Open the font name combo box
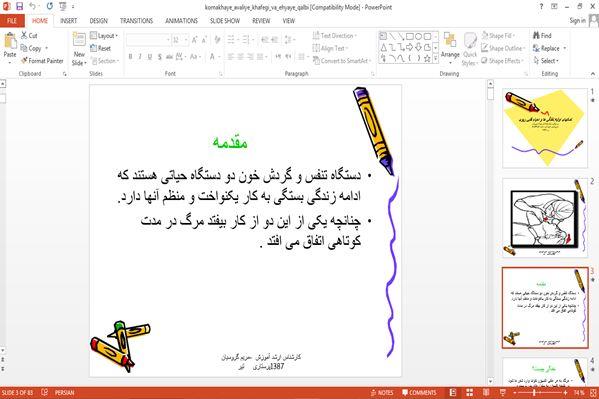599x399 pixels. (148, 39)
